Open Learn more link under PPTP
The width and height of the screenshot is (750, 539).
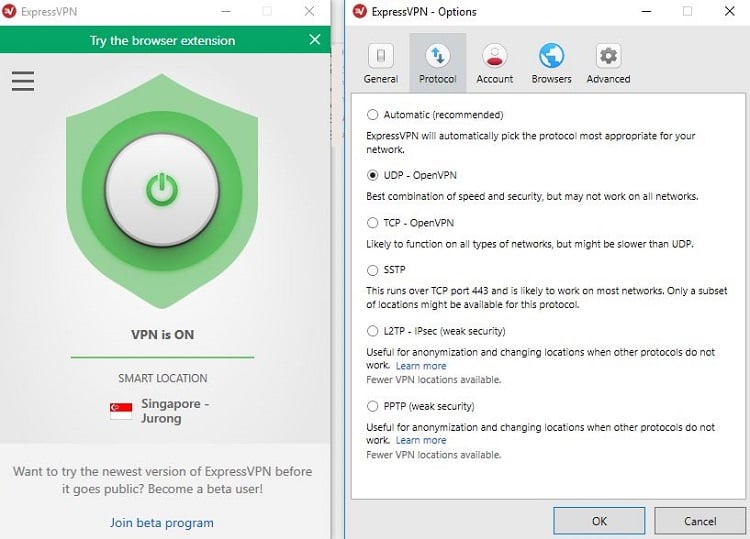pyautogui.click(x=421, y=440)
